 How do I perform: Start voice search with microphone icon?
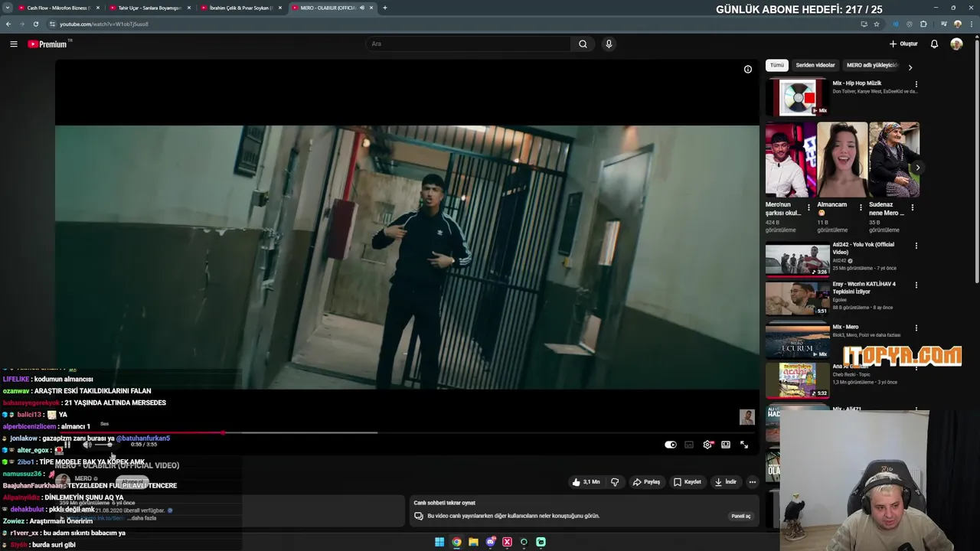(609, 44)
